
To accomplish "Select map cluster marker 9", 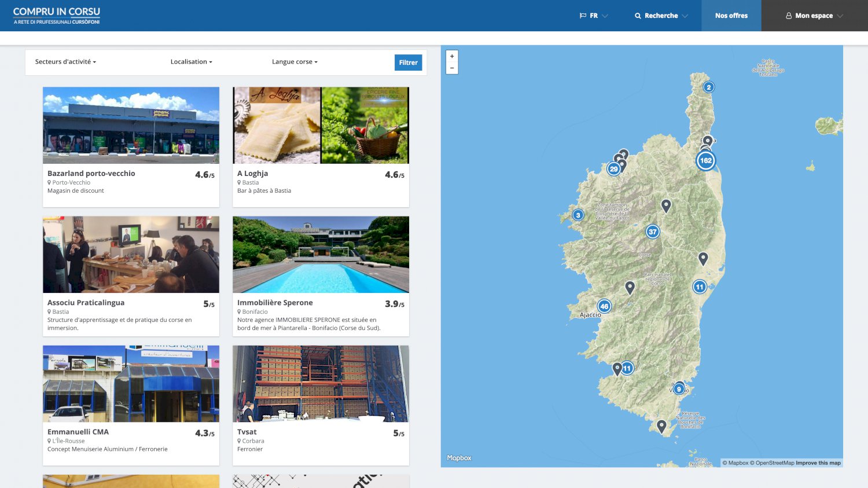I will pyautogui.click(x=679, y=389).
